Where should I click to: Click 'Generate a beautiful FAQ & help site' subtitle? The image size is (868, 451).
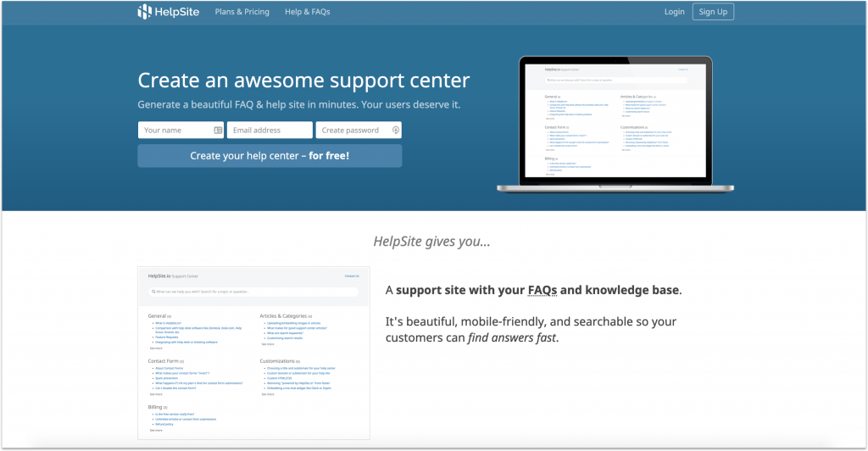[x=299, y=104]
